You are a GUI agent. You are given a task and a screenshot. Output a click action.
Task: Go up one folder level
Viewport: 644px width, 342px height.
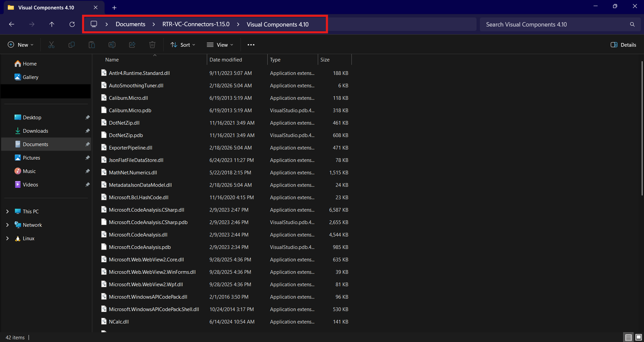coord(52,24)
